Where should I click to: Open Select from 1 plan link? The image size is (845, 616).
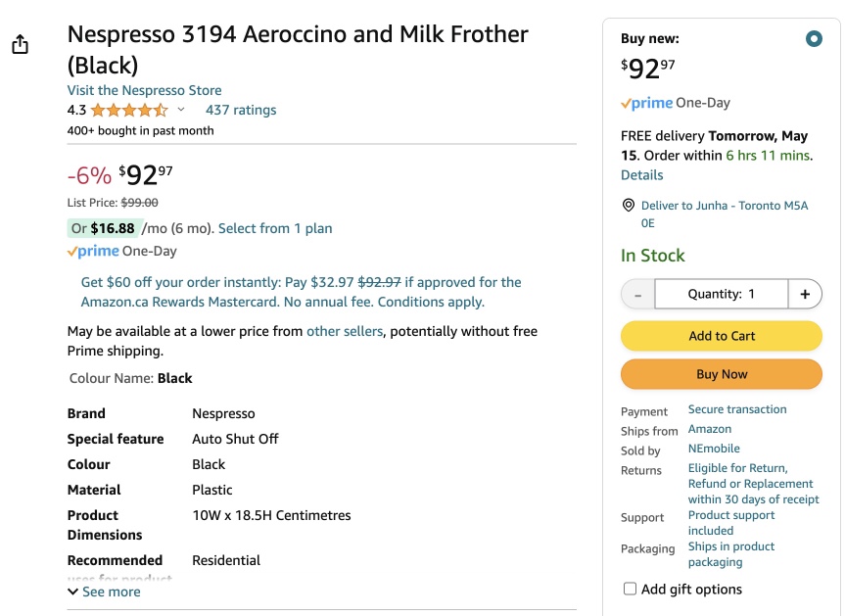275,228
